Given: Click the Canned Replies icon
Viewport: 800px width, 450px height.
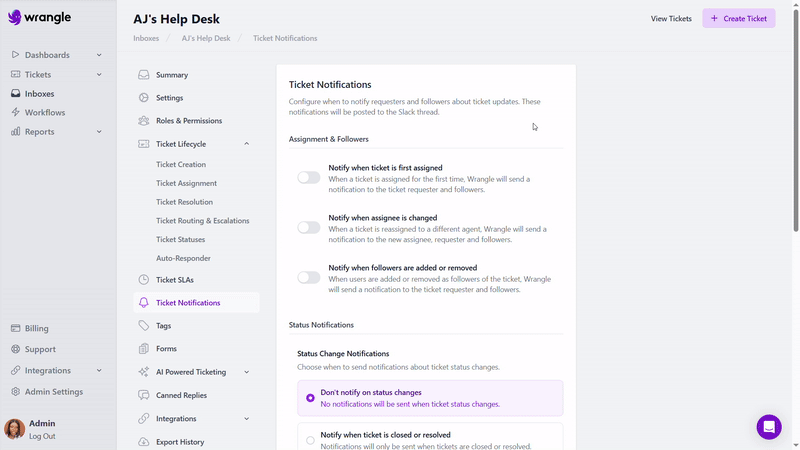Looking at the screenshot, I should point(144,395).
